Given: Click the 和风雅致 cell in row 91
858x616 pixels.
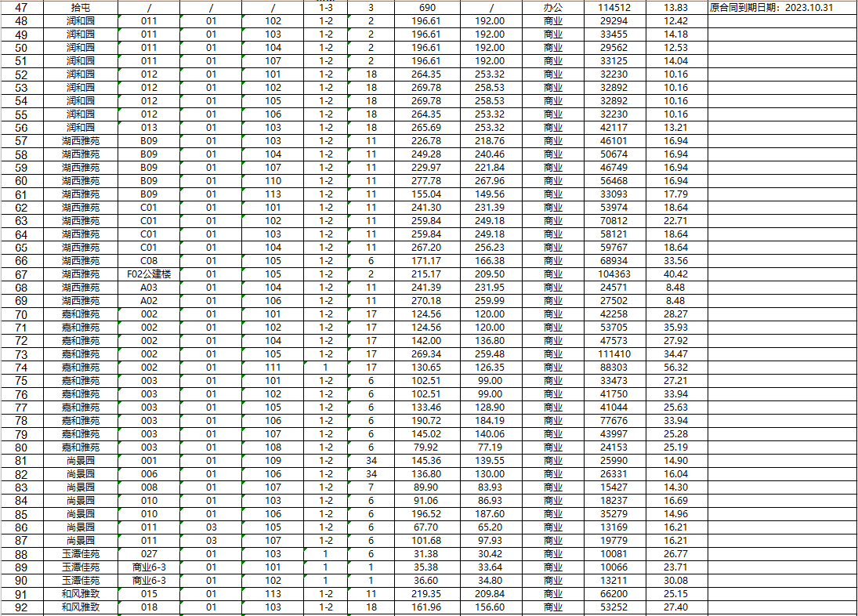Looking at the screenshot, I should pos(81,594).
